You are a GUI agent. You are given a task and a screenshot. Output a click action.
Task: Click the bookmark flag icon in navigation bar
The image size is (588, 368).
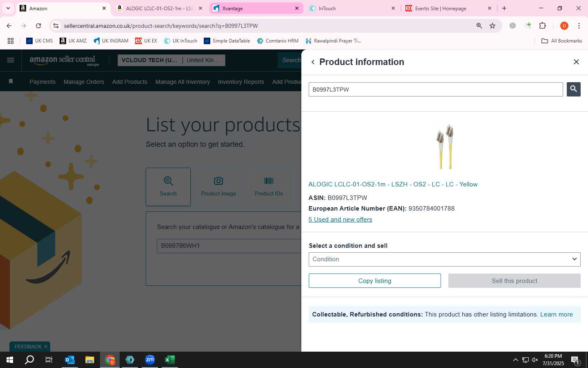tap(11, 81)
